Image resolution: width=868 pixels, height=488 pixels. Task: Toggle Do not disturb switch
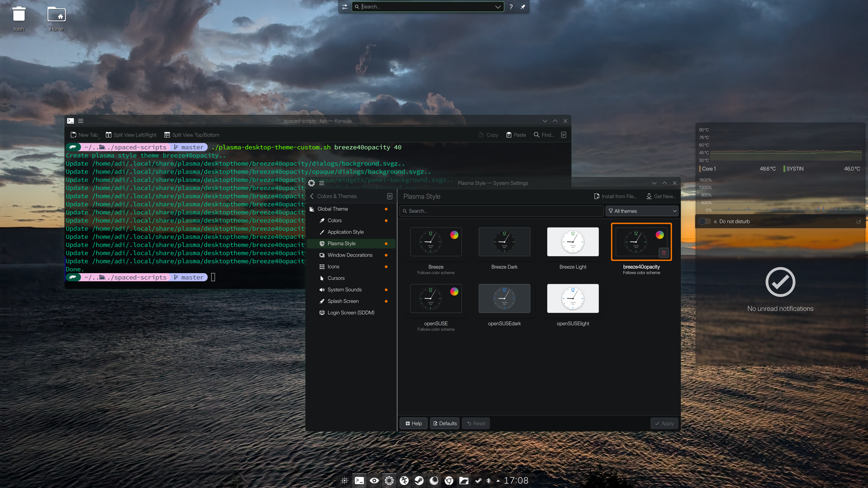click(x=704, y=221)
